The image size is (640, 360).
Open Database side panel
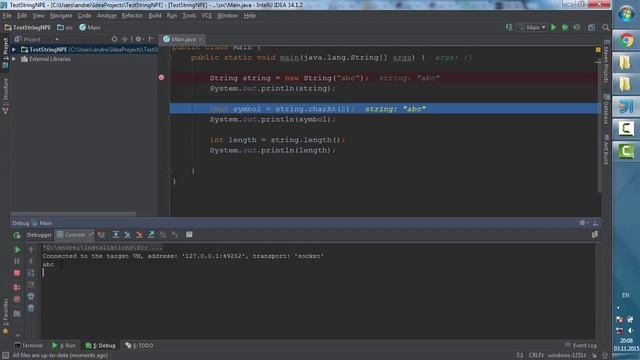[606, 109]
